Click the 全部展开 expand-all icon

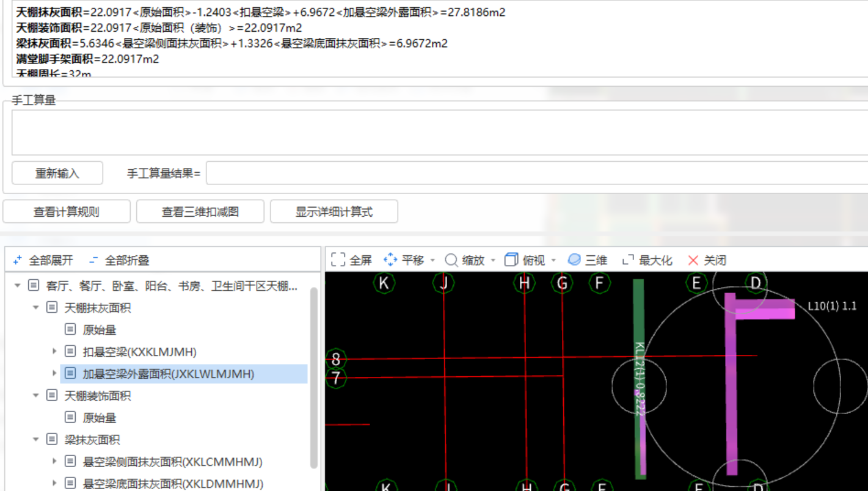click(18, 260)
